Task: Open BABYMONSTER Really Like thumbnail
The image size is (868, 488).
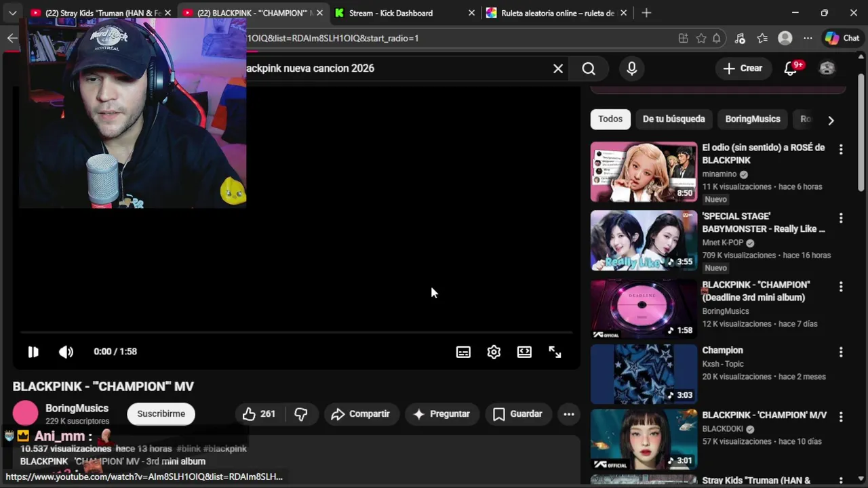Action: pyautogui.click(x=644, y=241)
